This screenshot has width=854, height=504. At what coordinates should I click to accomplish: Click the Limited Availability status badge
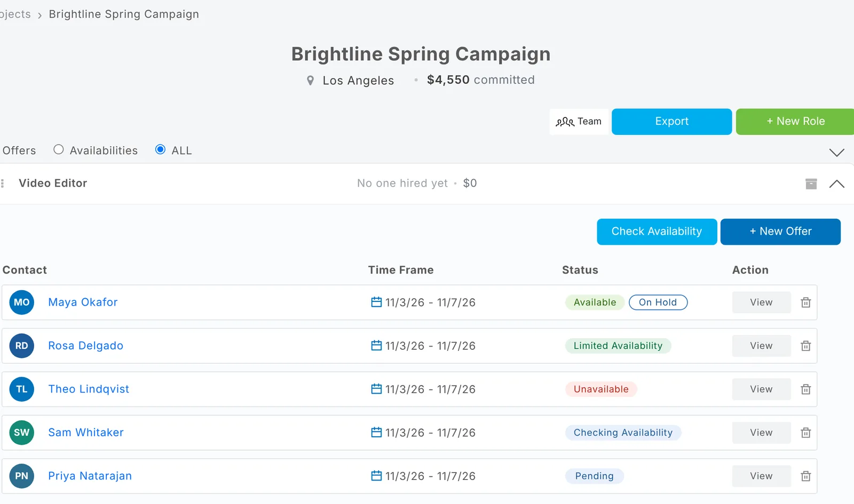(618, 346)
